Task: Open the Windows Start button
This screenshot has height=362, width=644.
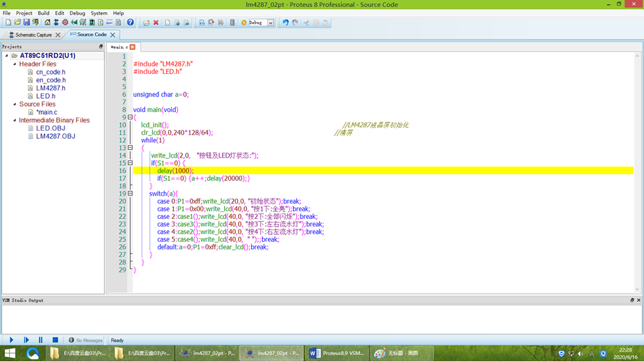Action: coord(10,353)
